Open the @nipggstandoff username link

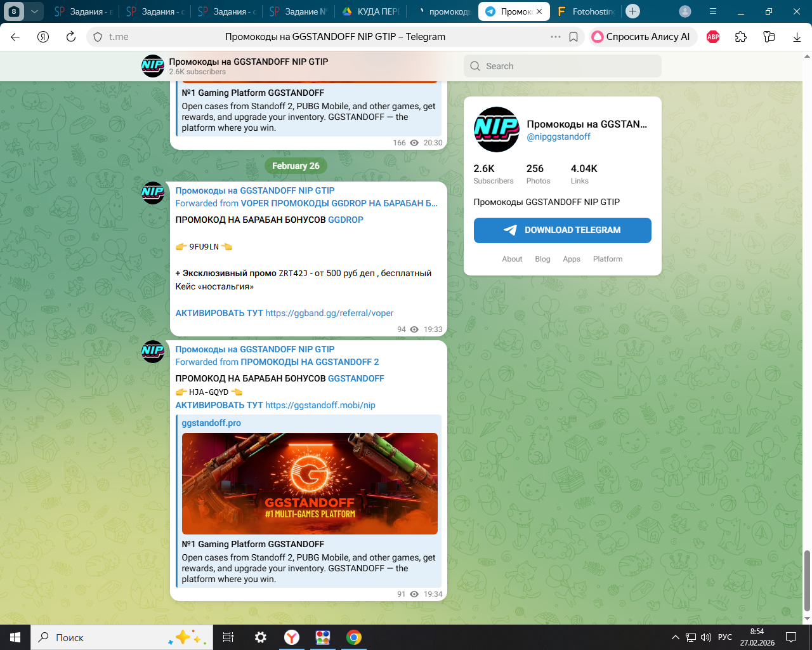[558, 136]
